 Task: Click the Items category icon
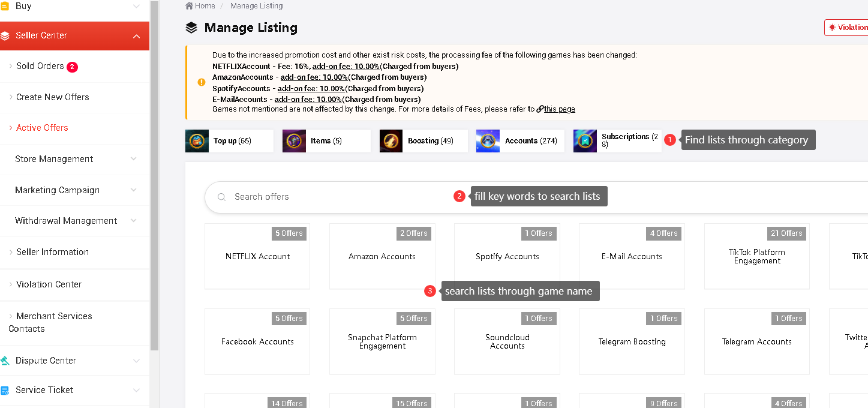pos(294,141)
